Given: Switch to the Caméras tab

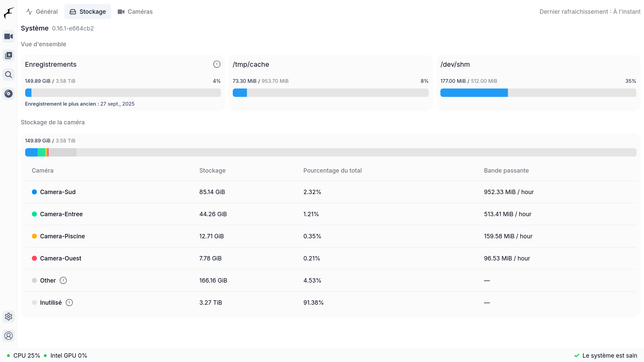Looking at the screenshot, I should 135,12.
